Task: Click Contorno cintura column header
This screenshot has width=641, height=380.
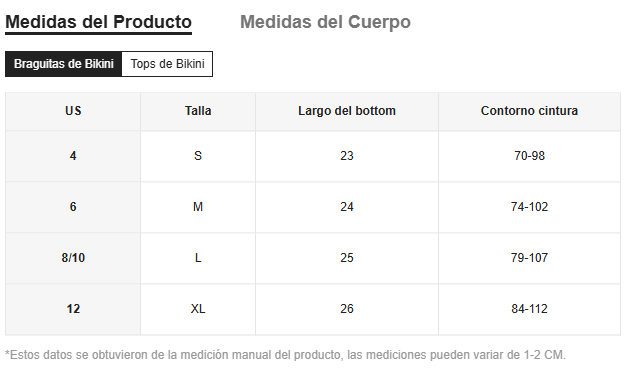Action: (x=529, y=111)
